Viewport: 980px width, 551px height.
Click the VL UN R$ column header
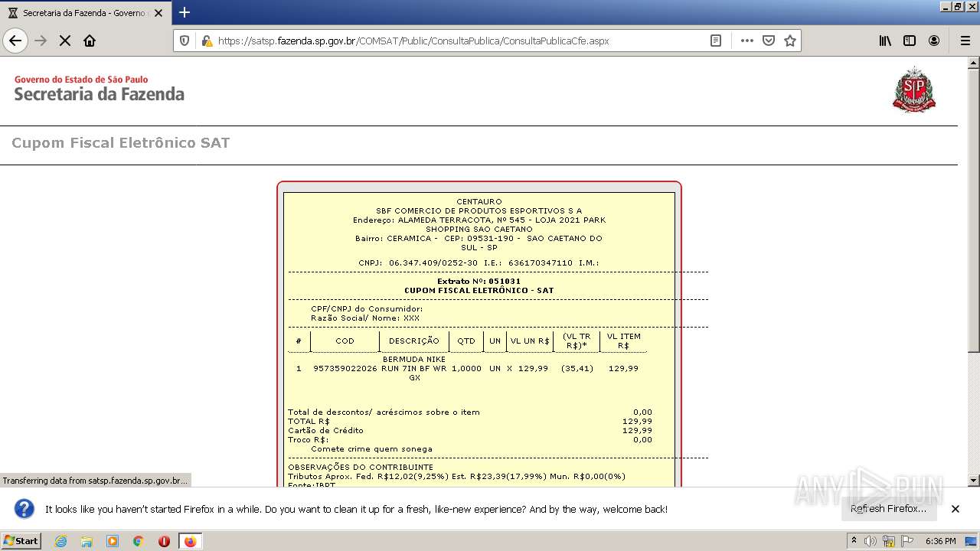pyautogui.click(x=530, y=341)
